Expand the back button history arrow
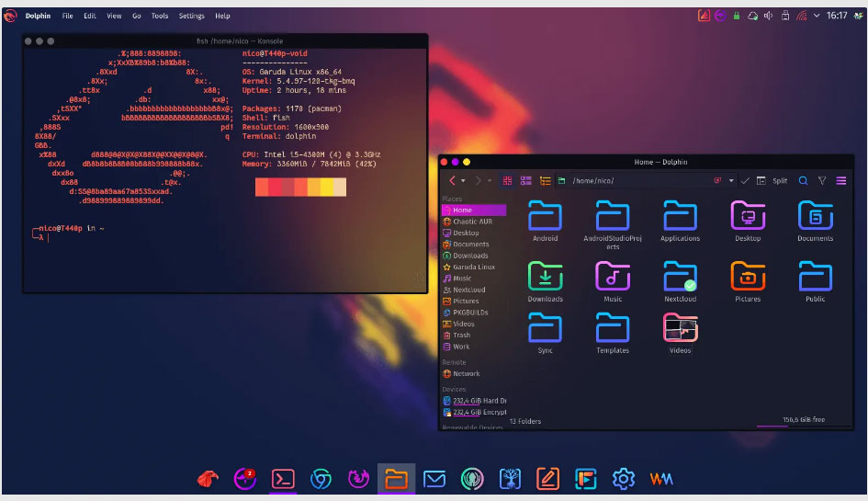This screenshot has height=501, width=868. (463, 181)
